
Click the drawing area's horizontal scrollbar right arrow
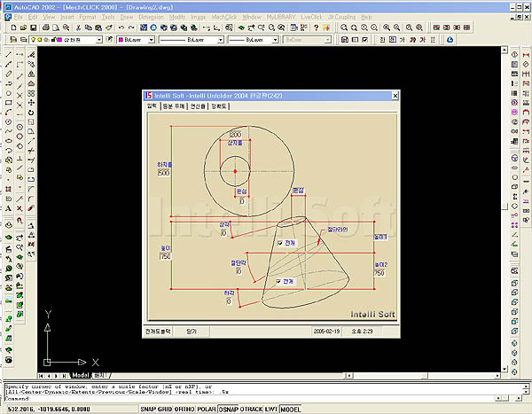point(497,376)
